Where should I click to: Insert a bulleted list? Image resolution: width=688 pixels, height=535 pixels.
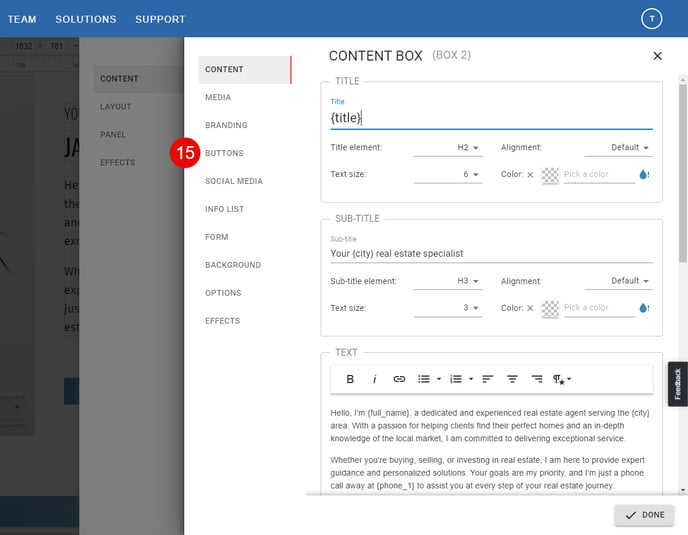click(x=423, y=379)
